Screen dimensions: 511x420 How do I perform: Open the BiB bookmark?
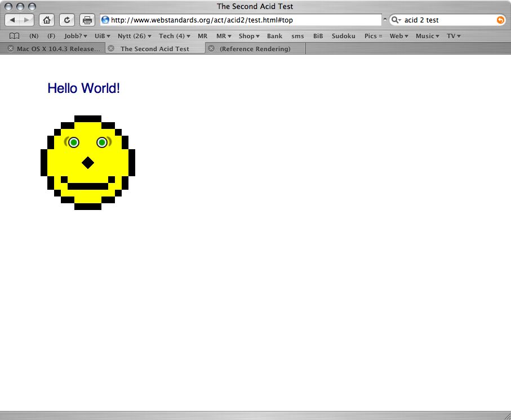(318, 36)
